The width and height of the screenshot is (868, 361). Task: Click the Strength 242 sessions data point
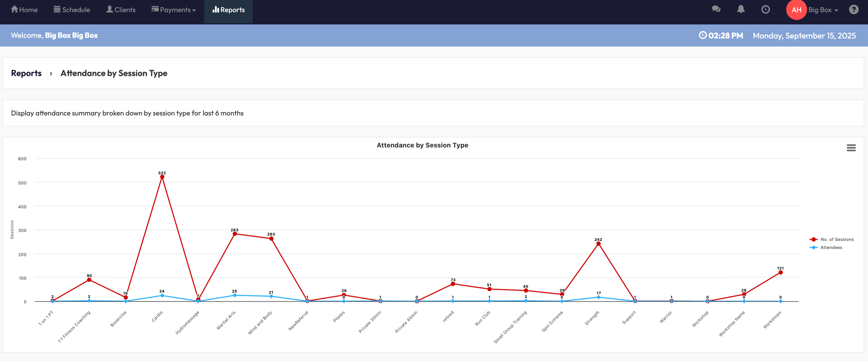point(598,244)
